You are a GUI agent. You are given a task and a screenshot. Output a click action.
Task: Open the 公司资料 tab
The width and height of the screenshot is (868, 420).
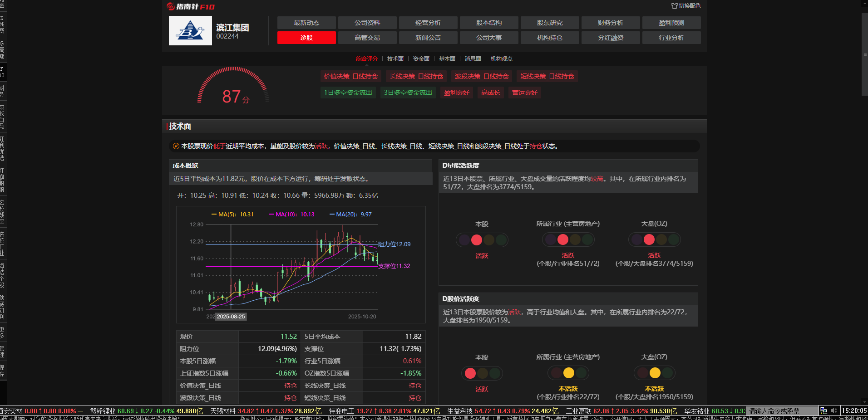367,23
